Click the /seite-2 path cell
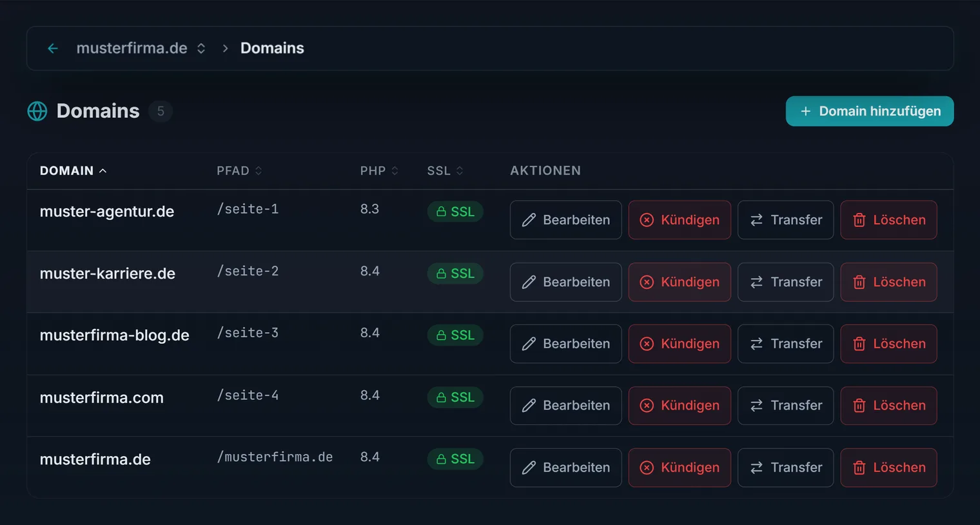Image resolution: width=980 pixels, height=525 pixels. (248, 272)
